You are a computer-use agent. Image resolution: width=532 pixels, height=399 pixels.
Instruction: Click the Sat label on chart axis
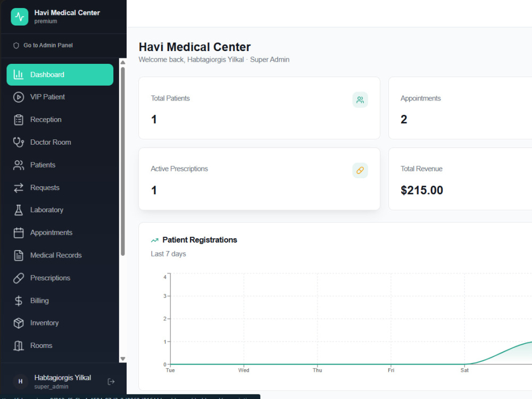(464, 370)
